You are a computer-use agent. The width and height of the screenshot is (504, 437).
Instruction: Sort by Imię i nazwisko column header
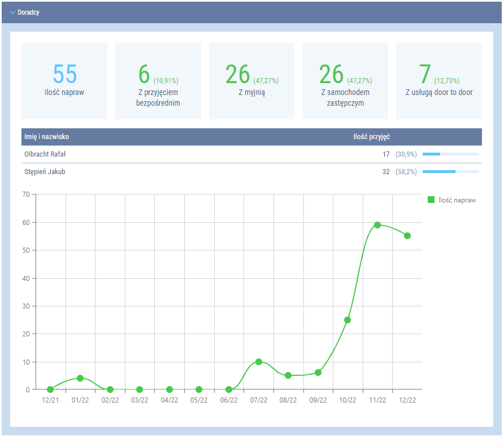(47, 137)
